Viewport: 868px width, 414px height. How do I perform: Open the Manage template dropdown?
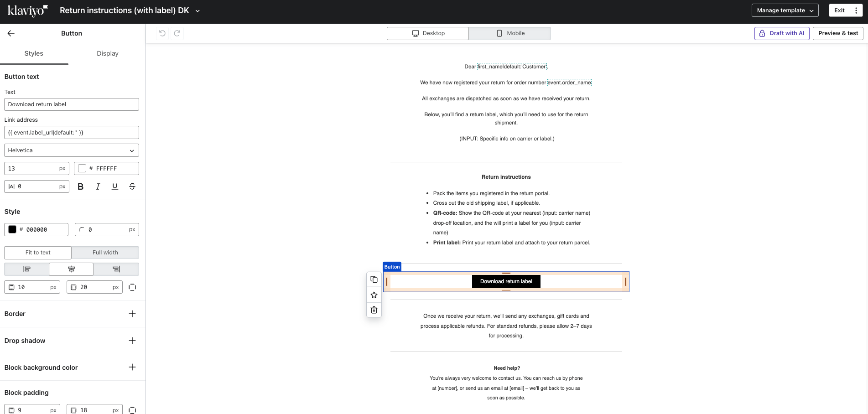coord(785,10)
